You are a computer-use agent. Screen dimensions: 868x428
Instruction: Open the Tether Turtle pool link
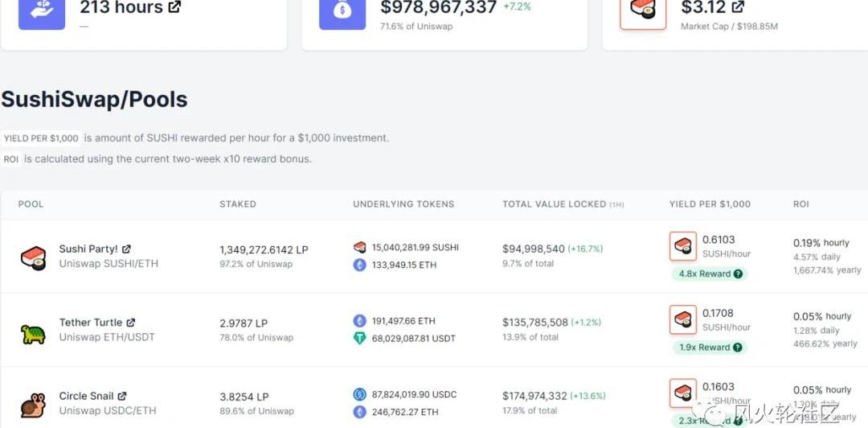click(x=91, y=323)
